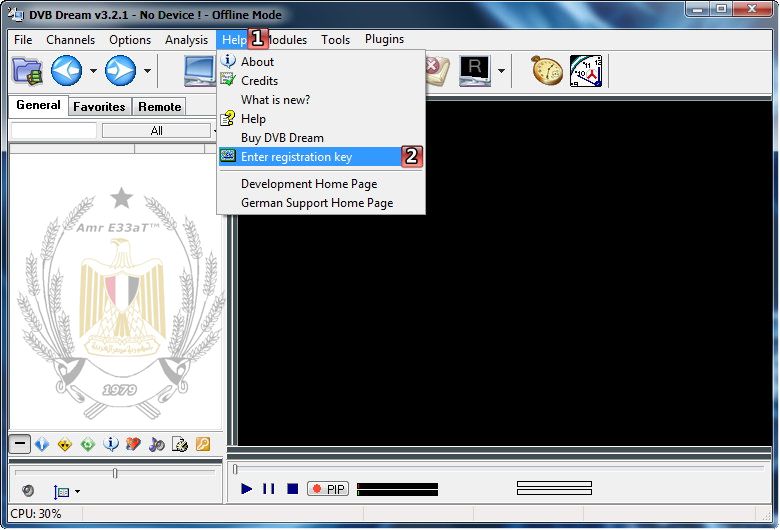
Task: Open the stopwatch timer icon
Action: point(547,71)
